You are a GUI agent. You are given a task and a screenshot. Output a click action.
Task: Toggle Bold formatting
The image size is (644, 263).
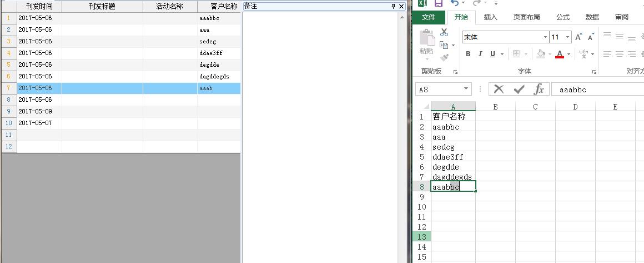coord(468,54)
